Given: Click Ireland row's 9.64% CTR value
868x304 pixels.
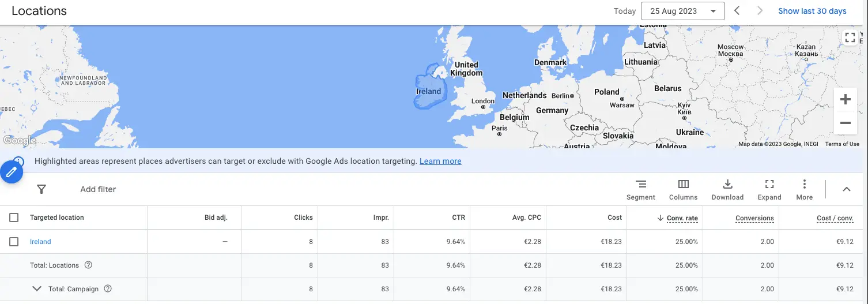Looking at the screenshot, I should point(455,242).
